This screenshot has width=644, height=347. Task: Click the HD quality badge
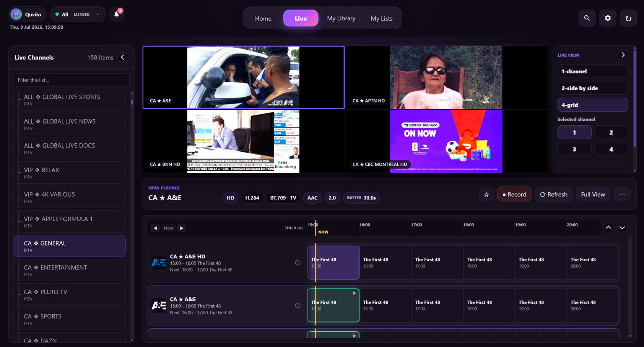[230, 198]
